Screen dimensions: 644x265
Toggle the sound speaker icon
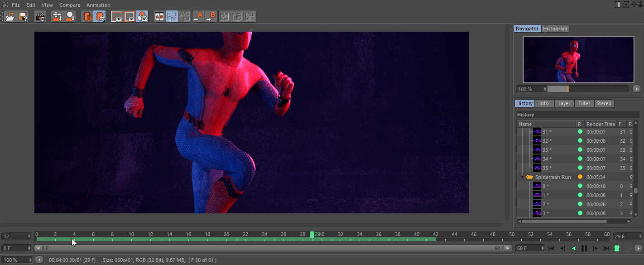pos(628,248)
